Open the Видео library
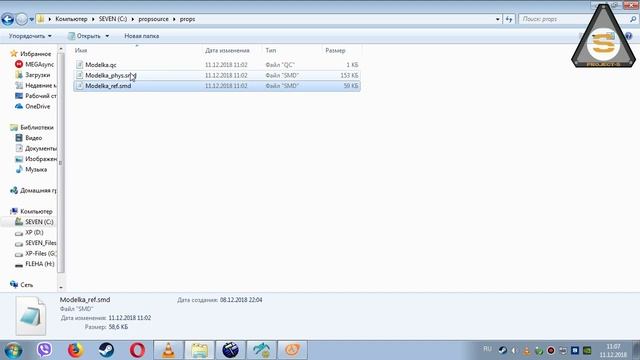The height and width of the screenshot is (360, 640). pos(33,138)
